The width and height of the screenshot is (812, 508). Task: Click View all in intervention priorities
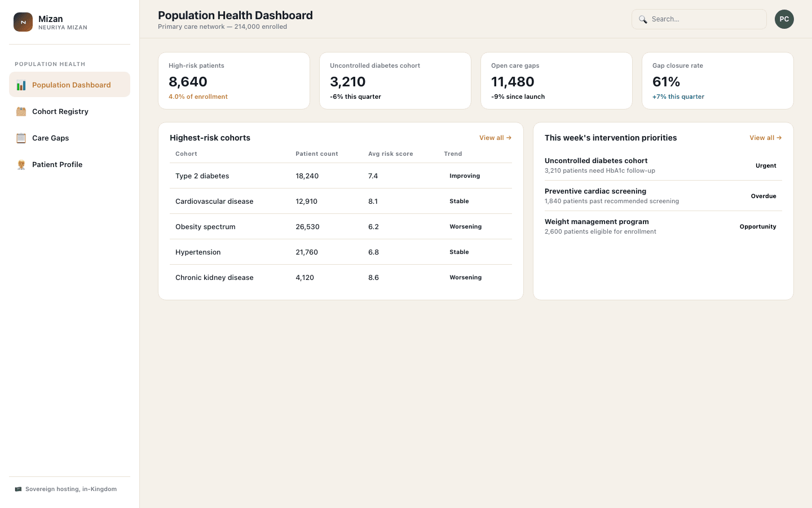point(765,138)
